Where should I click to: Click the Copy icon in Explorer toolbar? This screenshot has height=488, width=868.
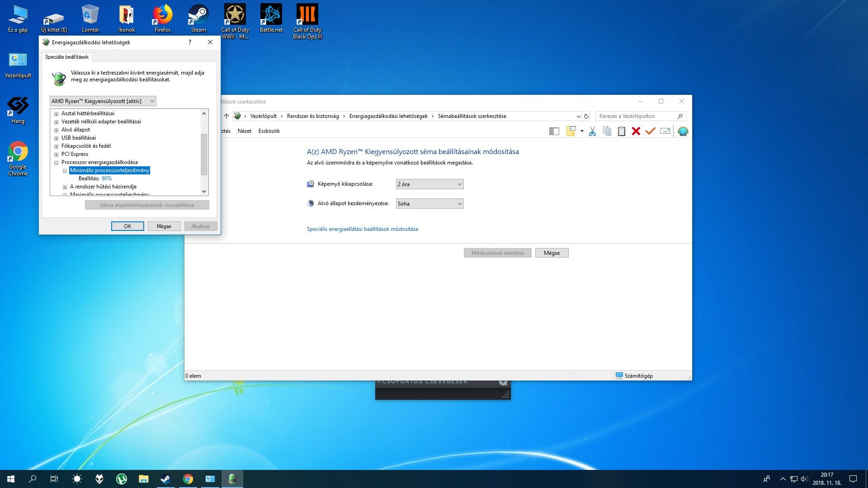(607, 131)
